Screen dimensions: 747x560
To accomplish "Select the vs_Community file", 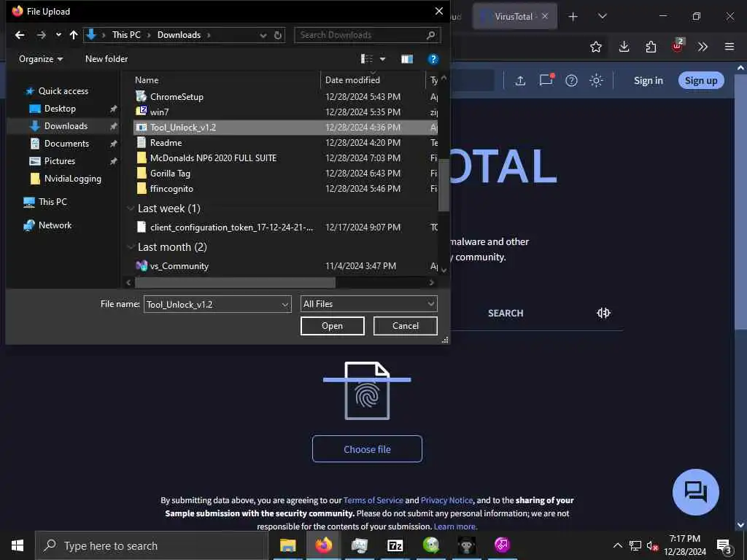I will 285,265.
